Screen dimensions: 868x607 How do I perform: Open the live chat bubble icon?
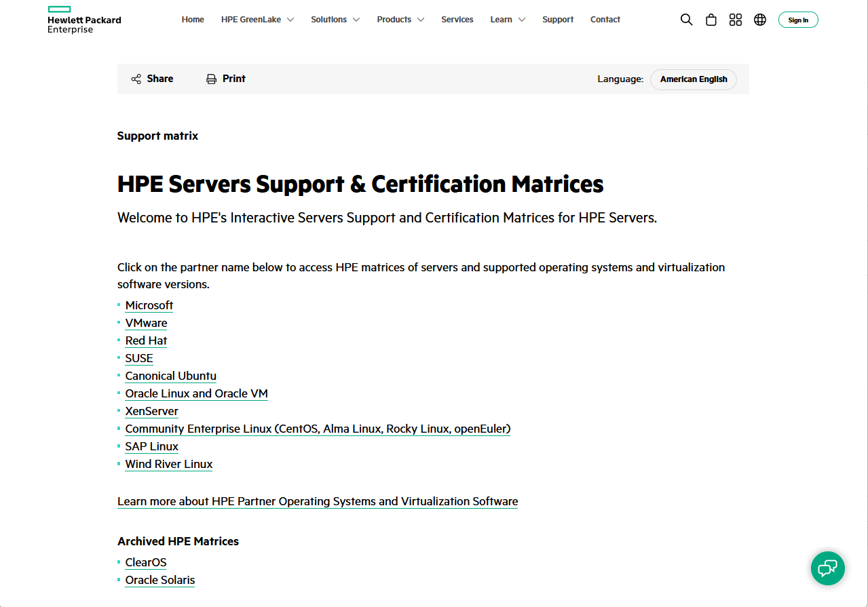coord(828,568)
